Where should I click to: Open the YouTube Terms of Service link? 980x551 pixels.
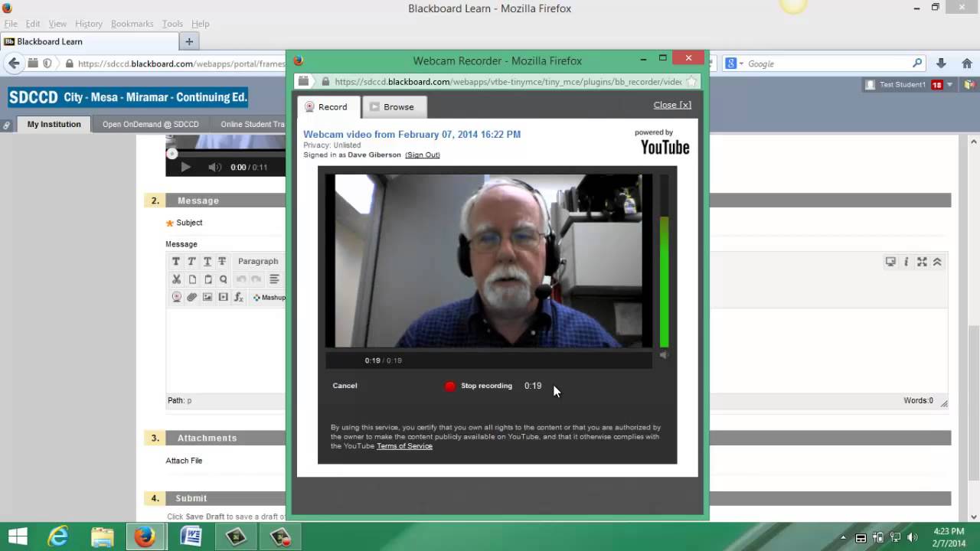click(404, 446)
